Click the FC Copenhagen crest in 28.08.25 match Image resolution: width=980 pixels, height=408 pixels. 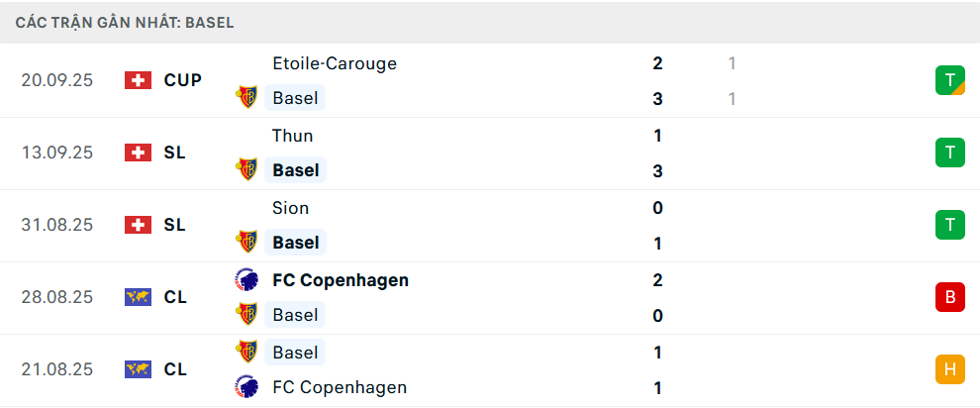click(246, 279)
